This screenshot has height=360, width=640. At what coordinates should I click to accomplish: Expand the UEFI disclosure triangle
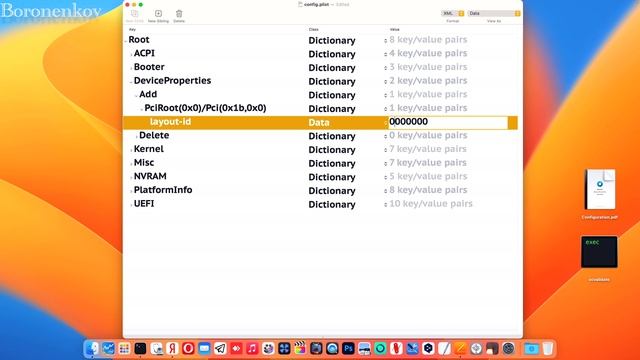pyautogui.click(x=131, y=205)
